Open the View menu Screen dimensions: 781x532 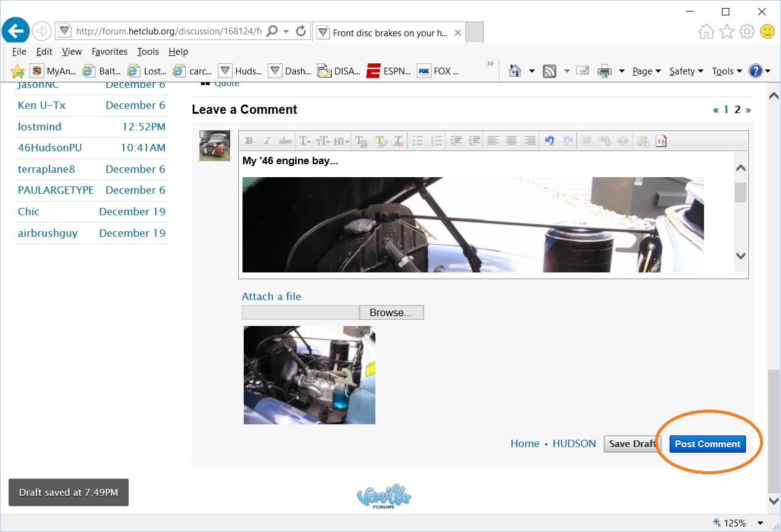tap(71, 52)
